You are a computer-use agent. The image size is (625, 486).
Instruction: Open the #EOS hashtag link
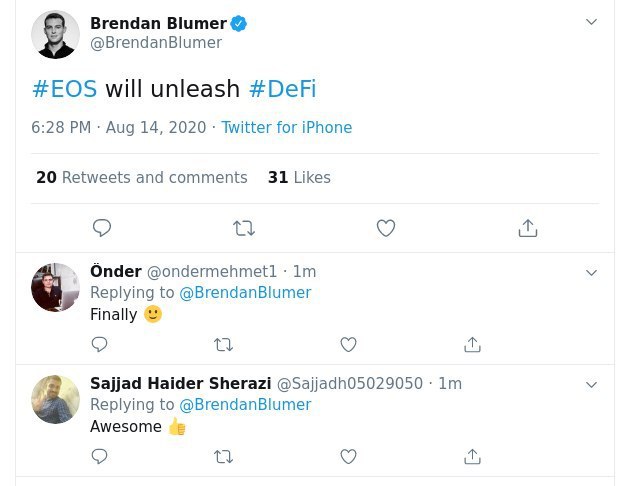pos(65,89)
